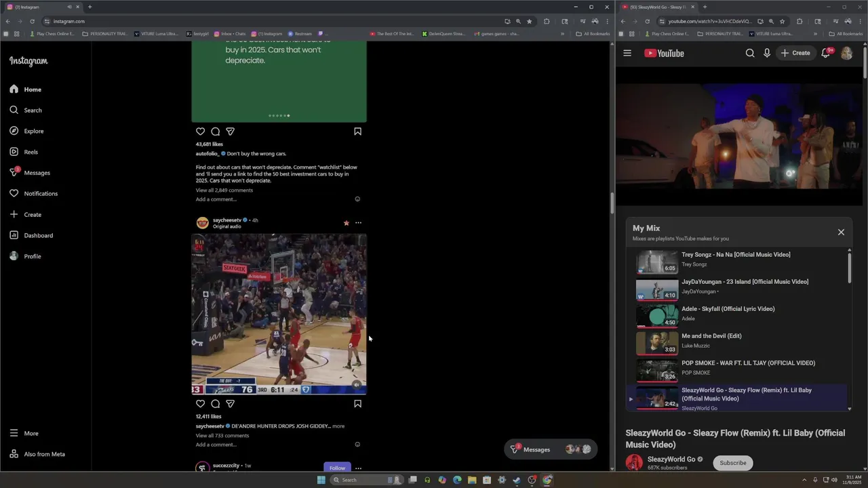Image resolution: width=868 pixels, height=488 pixels.
Task: Open saycheesetv profile link
Action: click(228, 220)
